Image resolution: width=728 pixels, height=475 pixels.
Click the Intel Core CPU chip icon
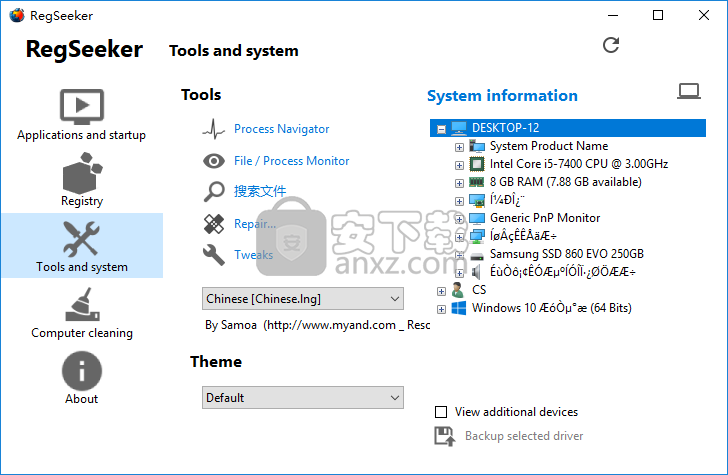pos(476,164)
